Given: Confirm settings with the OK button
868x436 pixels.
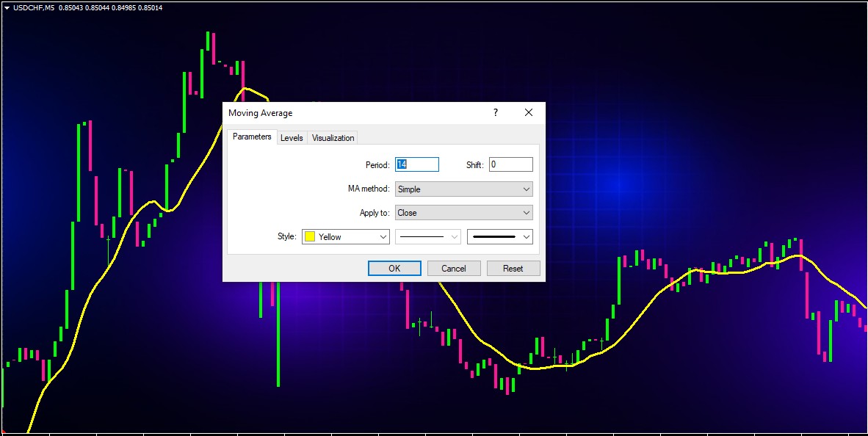Looking at the screenshot, I should pos(394,268).
